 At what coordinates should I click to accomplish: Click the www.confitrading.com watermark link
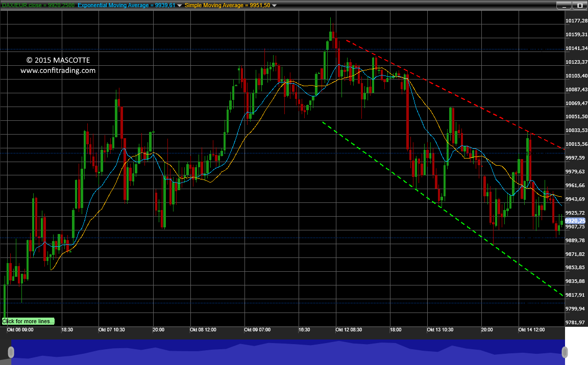tap(58, 70)
